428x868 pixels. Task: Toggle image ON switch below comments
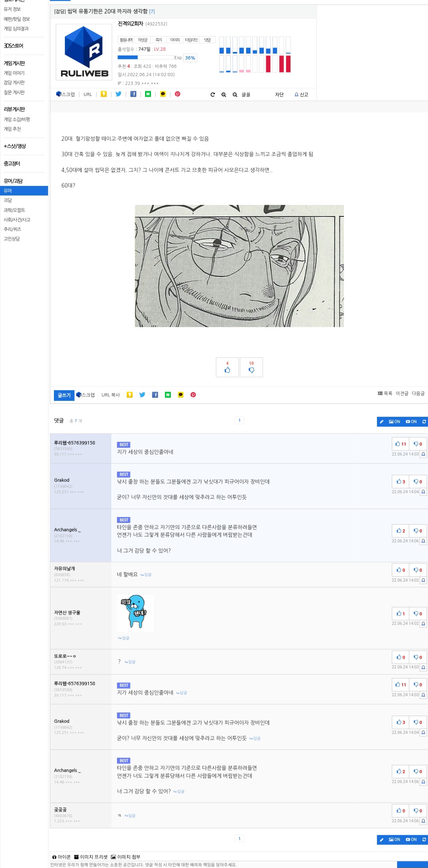point(394,839)
